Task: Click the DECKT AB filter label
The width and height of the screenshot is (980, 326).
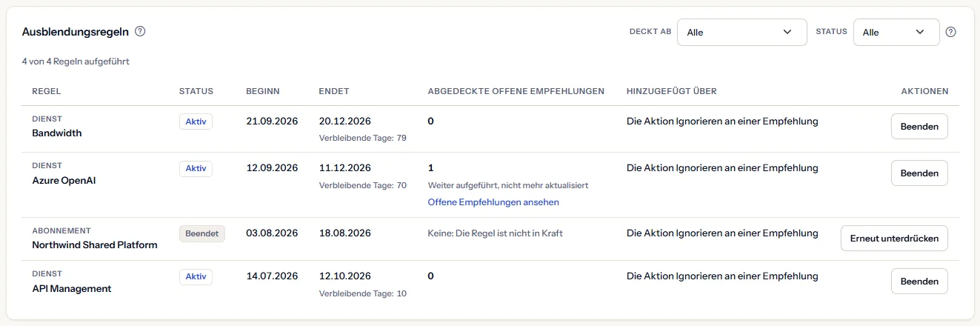Action: [x=650, y=32]
